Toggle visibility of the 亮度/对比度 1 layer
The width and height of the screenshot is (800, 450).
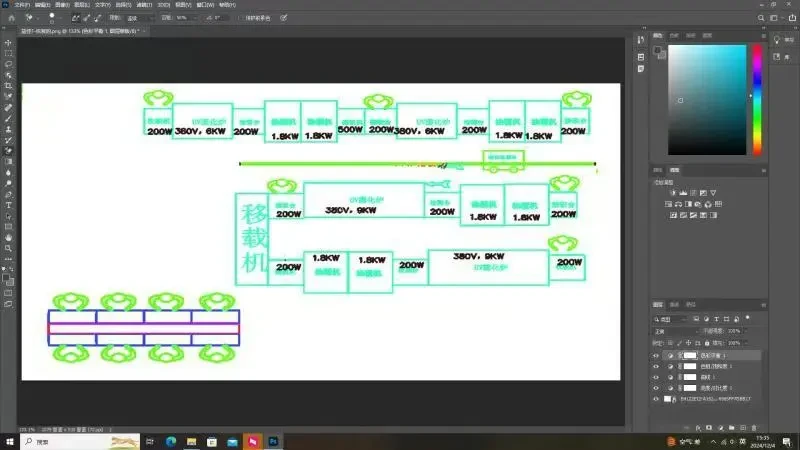pos(656,388)
